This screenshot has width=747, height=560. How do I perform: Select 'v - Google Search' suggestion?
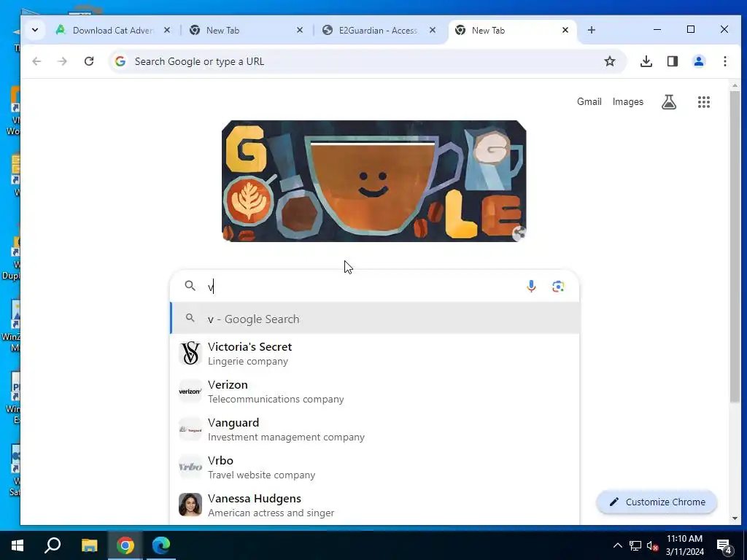pos(375,318)
